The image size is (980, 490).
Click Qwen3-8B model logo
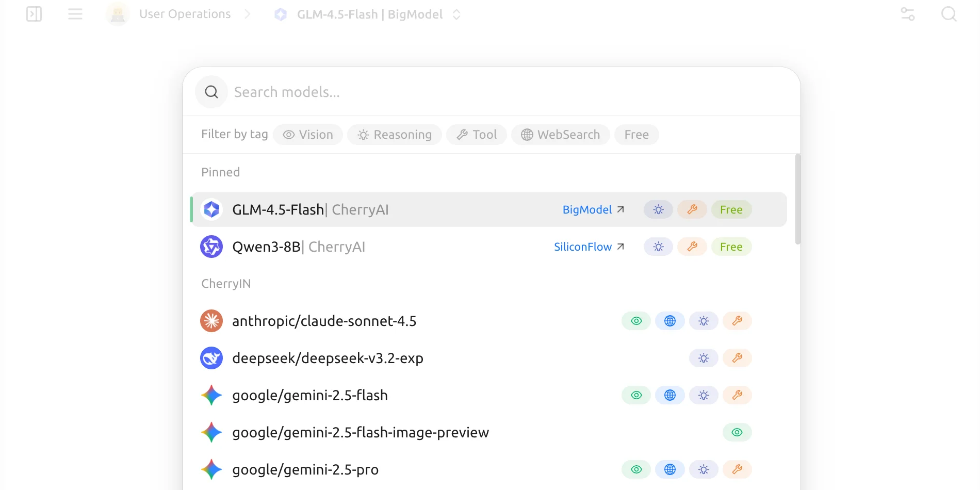[x=211, y=247]
